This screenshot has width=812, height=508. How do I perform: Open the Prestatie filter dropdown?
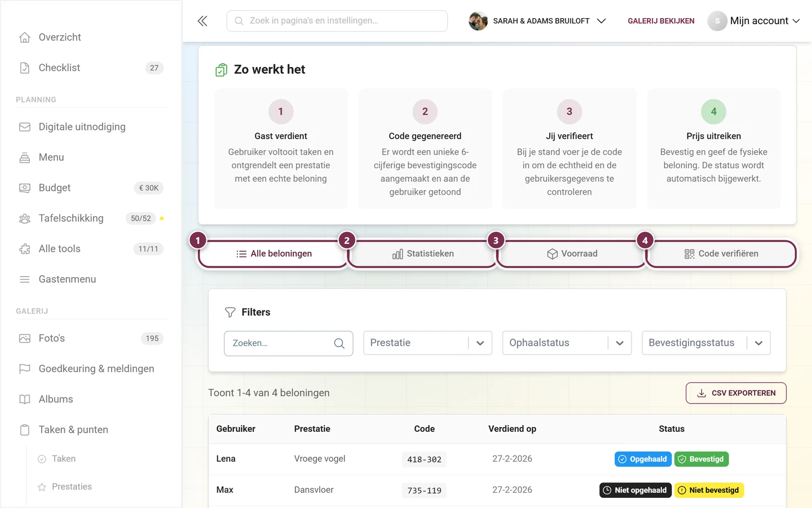coord(427,343)
